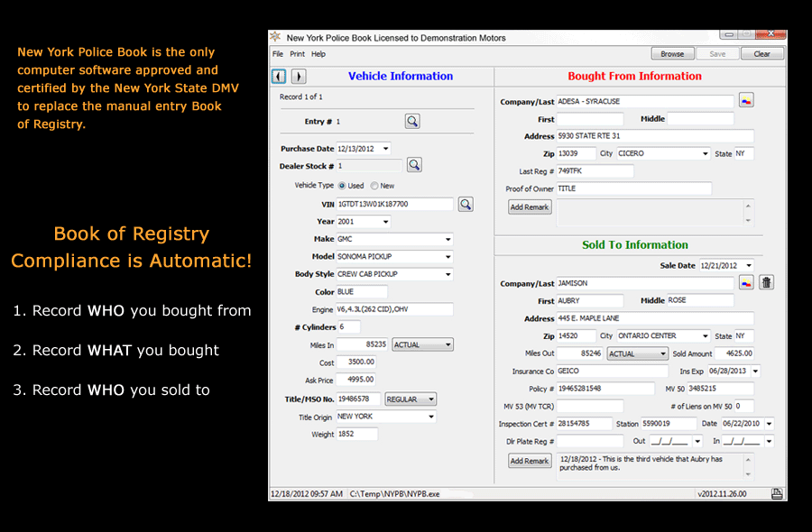
Task: Delete Sold To info trash icon
Action: [766, 282]
